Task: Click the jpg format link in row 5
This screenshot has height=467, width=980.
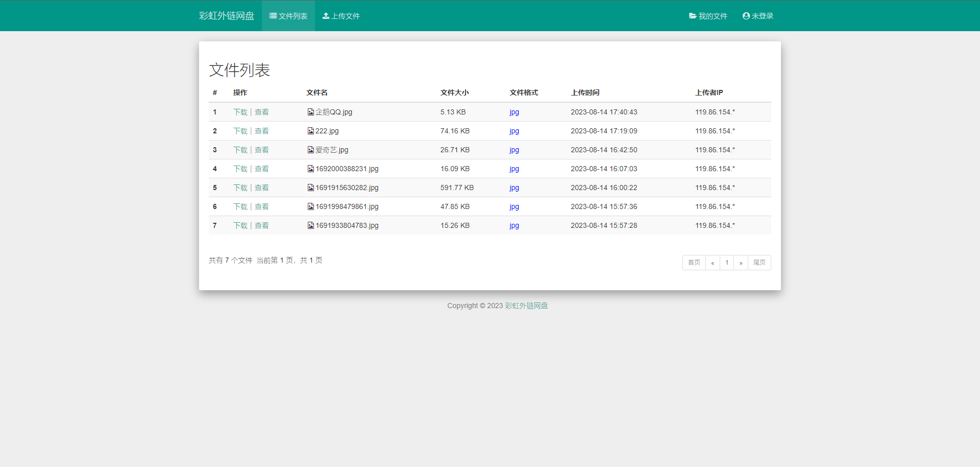Action: (x=514, y=188)
